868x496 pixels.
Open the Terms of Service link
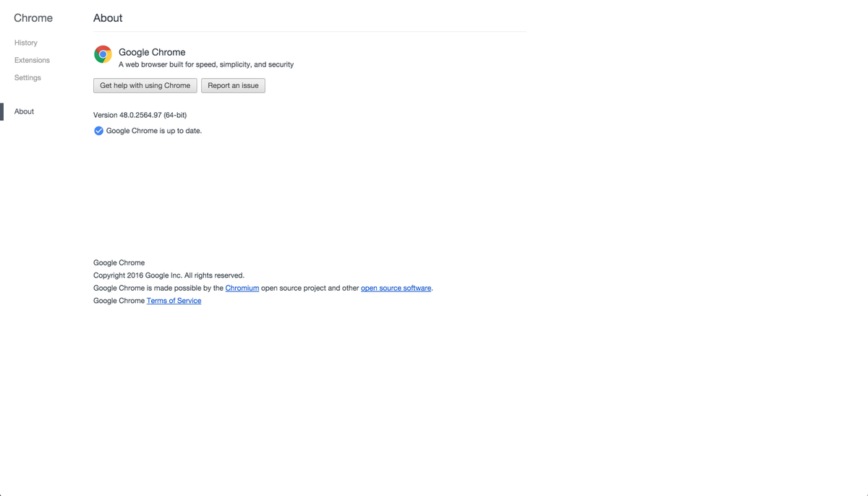[174, 301]
